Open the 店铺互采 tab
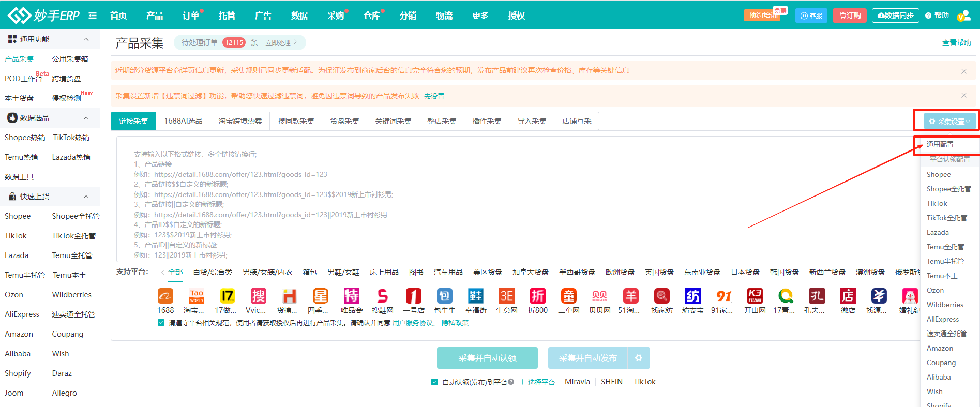The image size is (980, 407). pyautogui.click(x=577, y=121)
